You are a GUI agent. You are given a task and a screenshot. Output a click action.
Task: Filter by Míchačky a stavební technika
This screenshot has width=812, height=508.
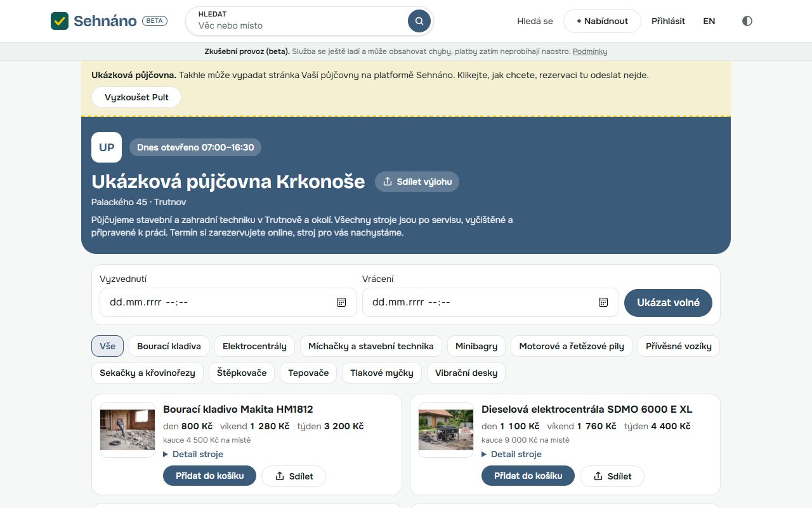point(371,346)
